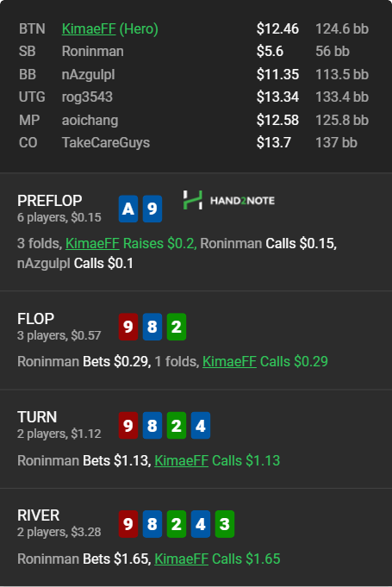
Task: Click the green 3 river card
Action: 224,524
